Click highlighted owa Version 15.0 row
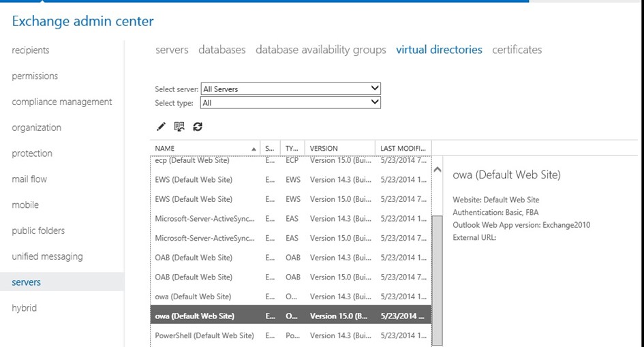The height and width of the screenshot is (347, 644). click(x=291, y=316)
